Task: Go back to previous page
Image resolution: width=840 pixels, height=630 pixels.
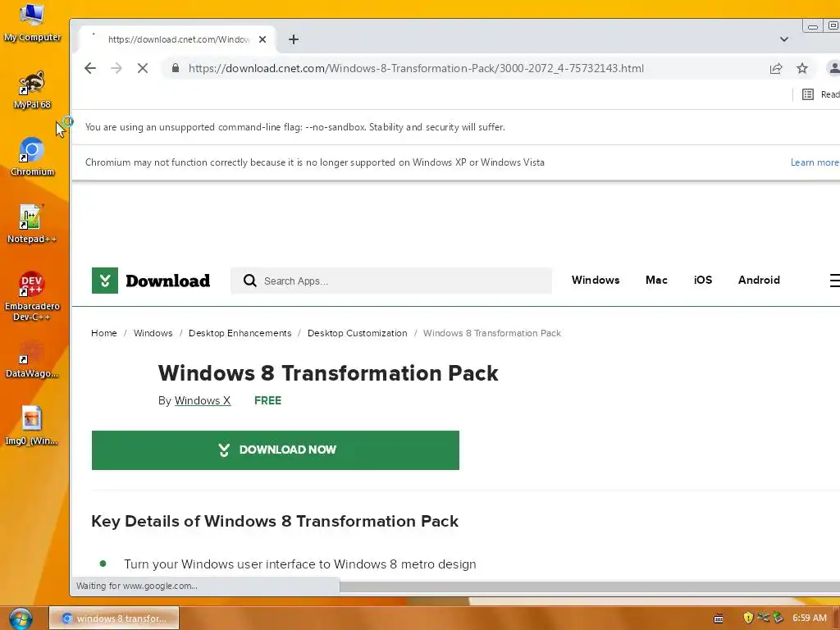Action: 90,68
